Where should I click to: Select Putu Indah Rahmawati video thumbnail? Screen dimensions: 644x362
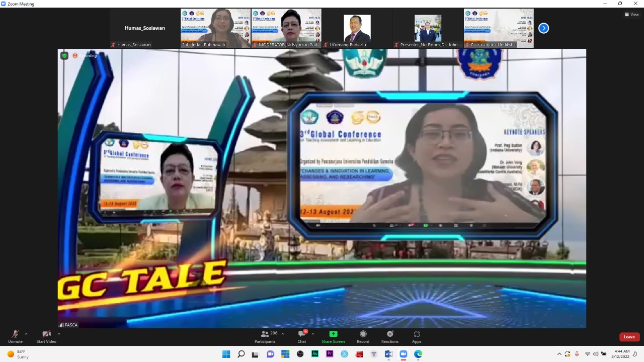tap(215, 28)
